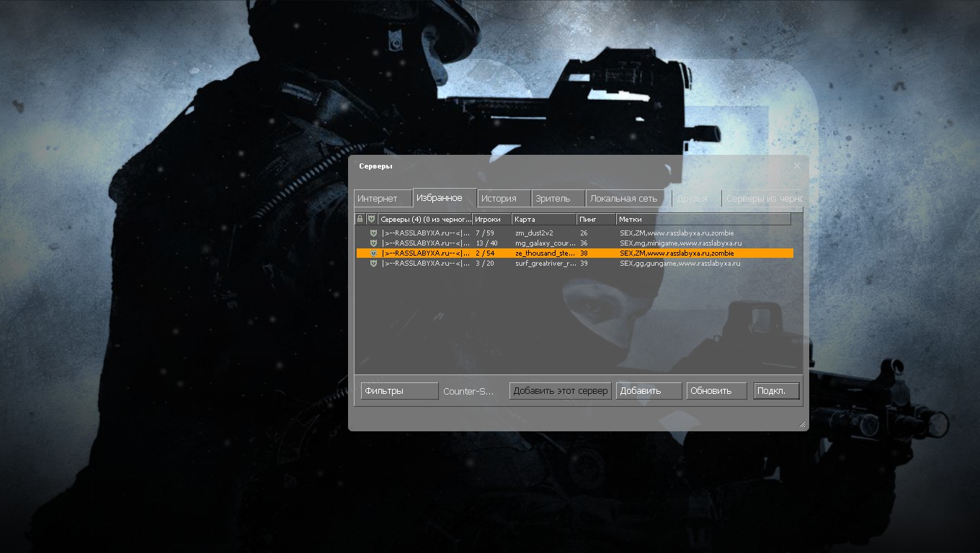Click the map name zm_dust2v2

[x=534, y=233]
